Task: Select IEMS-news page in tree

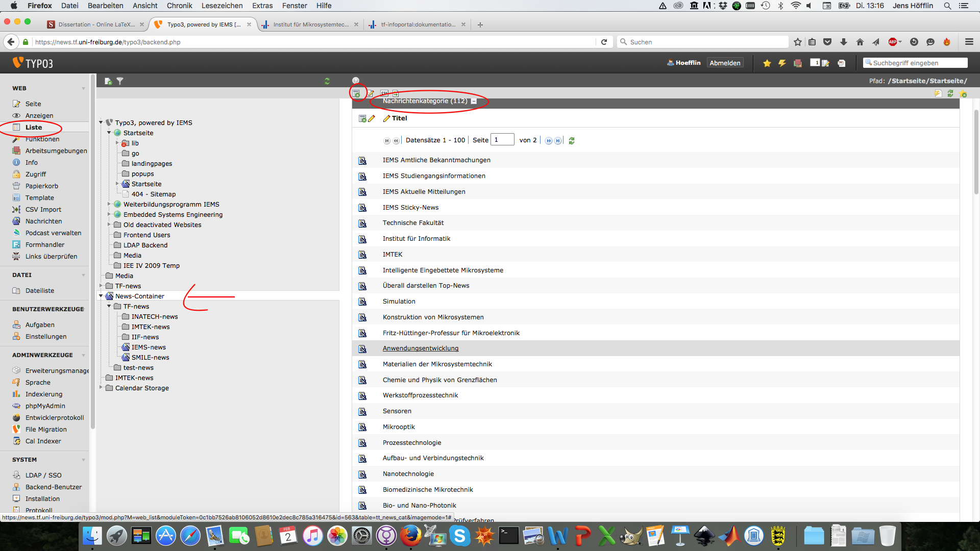Action: tap(149, 347)
